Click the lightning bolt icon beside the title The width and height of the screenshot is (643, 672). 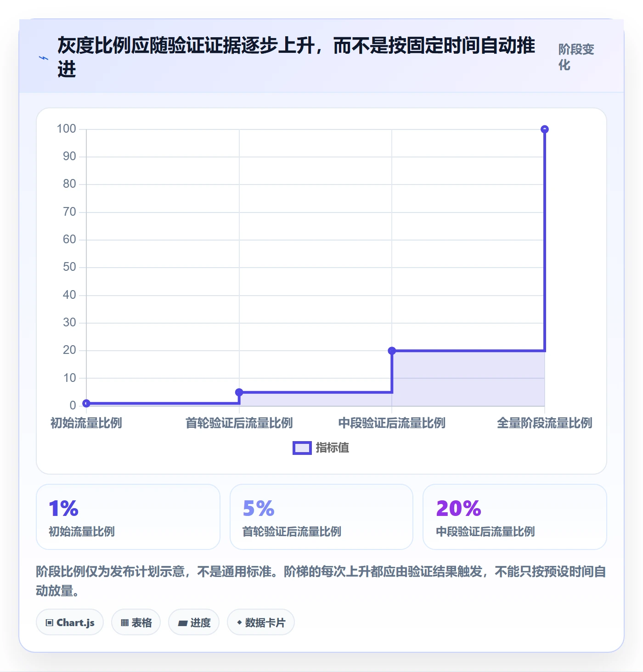tap(44, 58)
